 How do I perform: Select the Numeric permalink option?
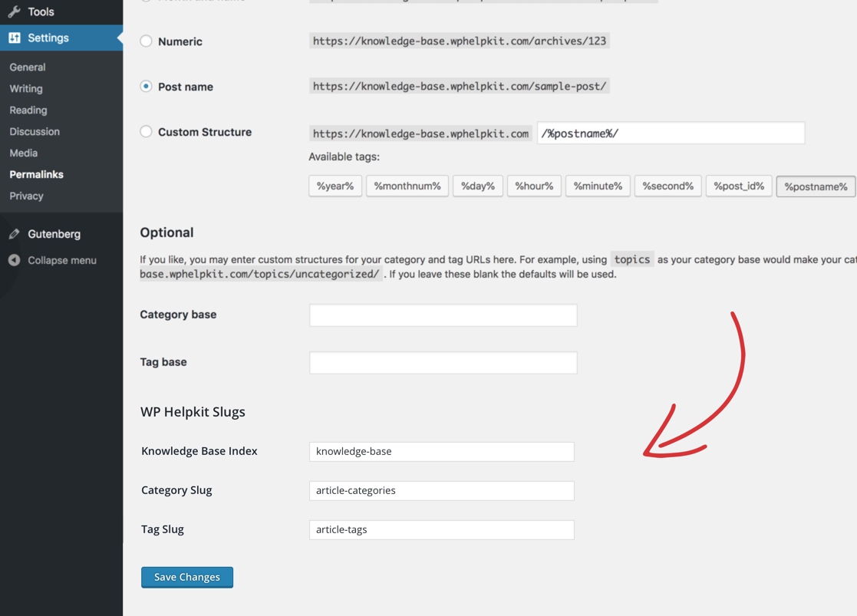click(146, 41)
